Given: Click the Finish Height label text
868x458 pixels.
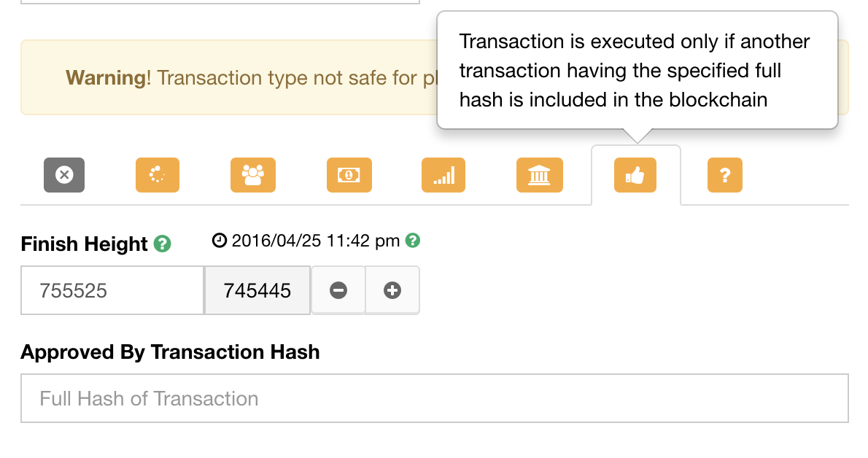Looking at the screenshot, I should pyautogui.click(x=84, y=244).
